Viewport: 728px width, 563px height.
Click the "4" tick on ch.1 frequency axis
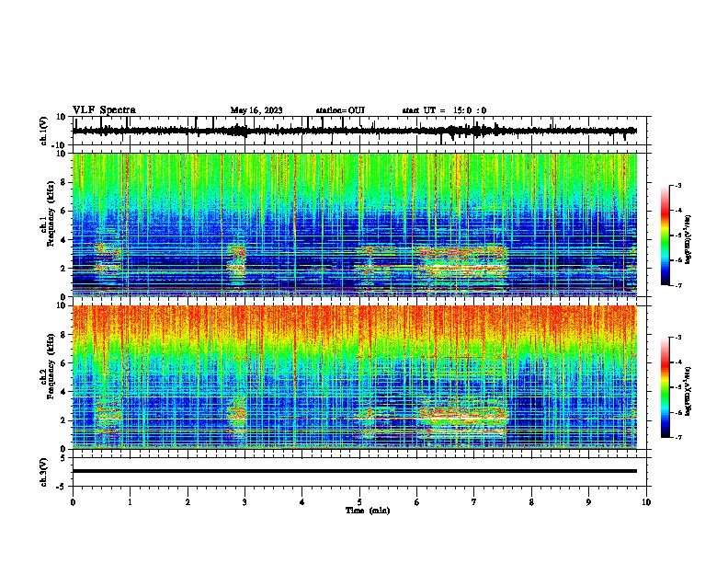65,240
